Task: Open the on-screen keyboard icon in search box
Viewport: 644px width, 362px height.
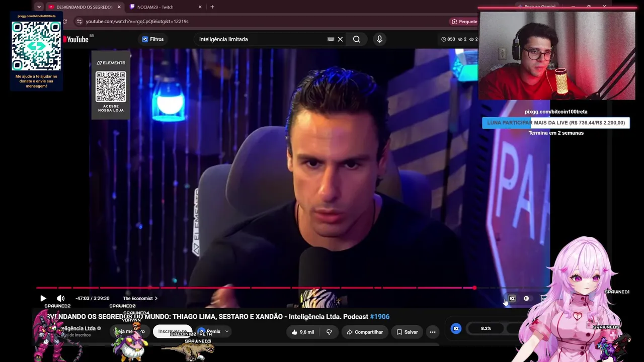Action: point(331,39)
